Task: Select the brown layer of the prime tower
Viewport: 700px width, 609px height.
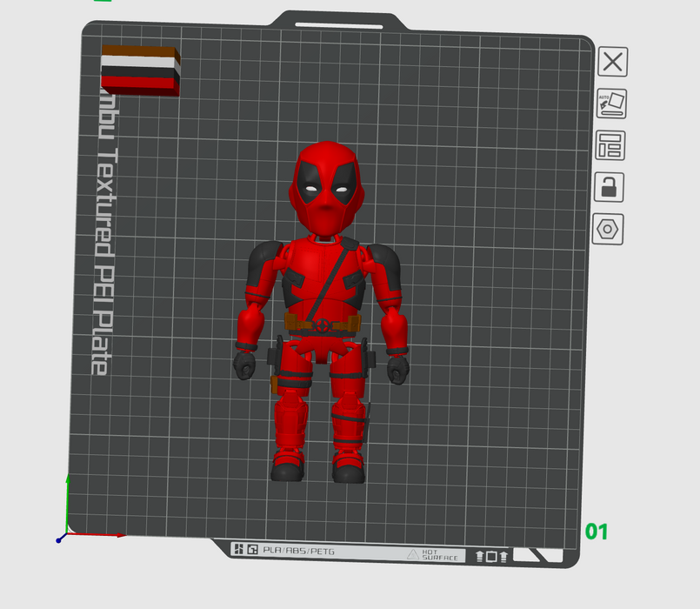Action: 139,51
